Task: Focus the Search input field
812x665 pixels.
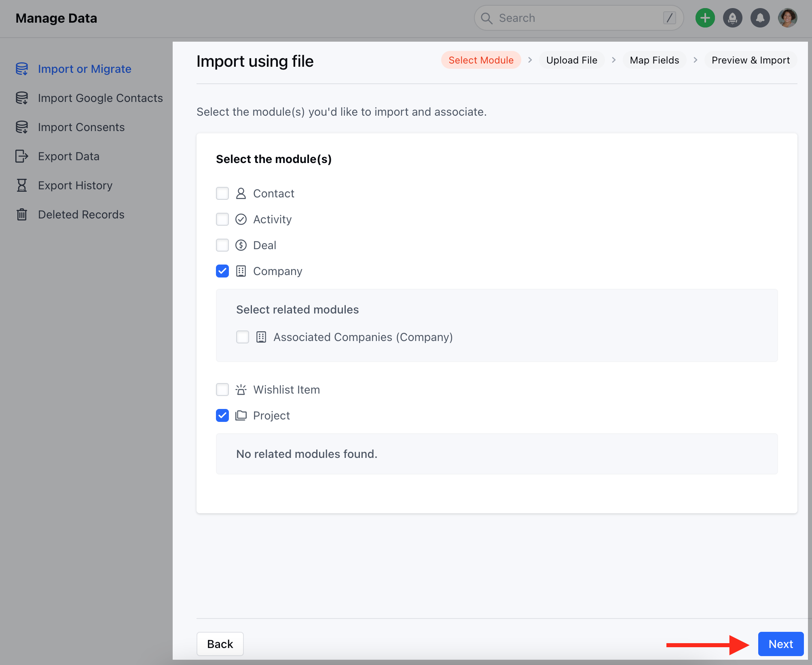Action: 579,18
